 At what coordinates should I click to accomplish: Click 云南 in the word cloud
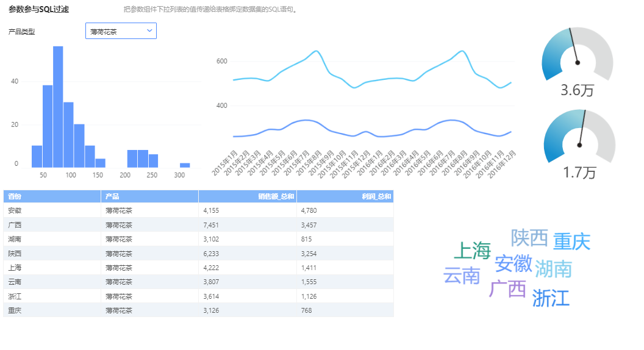click(x=462, y=276)
